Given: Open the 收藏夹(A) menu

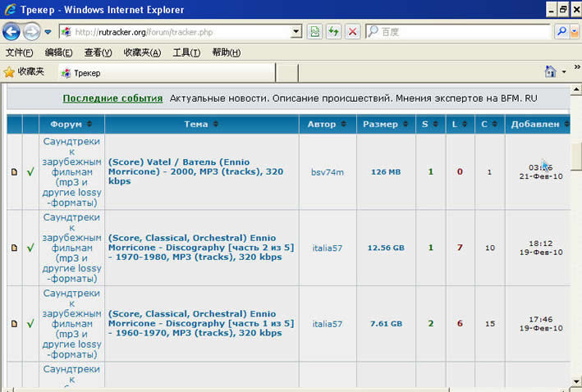Looking at the screenshot, I should tap(142, 52).
